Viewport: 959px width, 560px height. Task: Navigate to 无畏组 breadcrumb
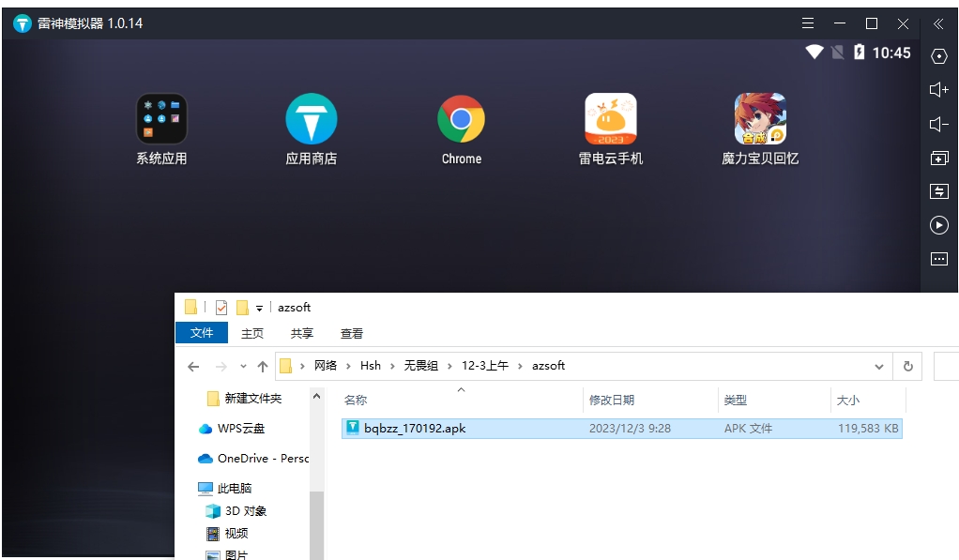click(420, 366)
